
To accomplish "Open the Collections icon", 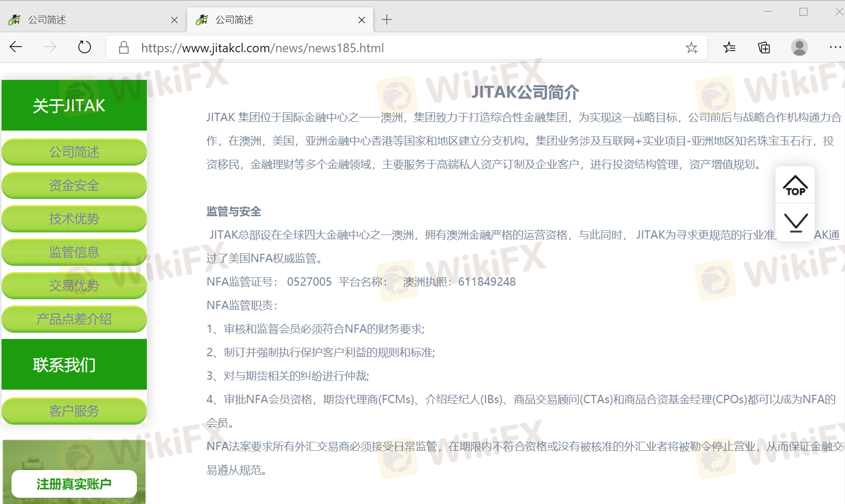I will [764, 48].
